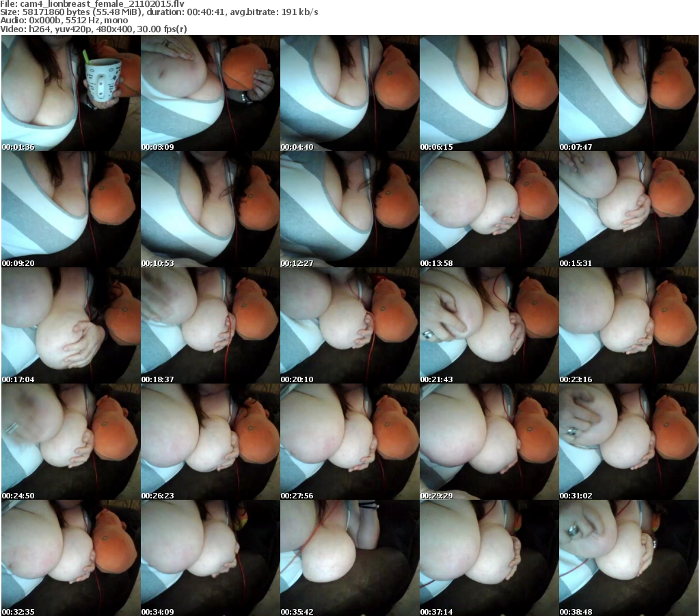The height and width of the screenshot is (616, 700).
Task: Click the 'Video: h264, yuv420p, 480x400' line
Action: [x=94, y=29]
